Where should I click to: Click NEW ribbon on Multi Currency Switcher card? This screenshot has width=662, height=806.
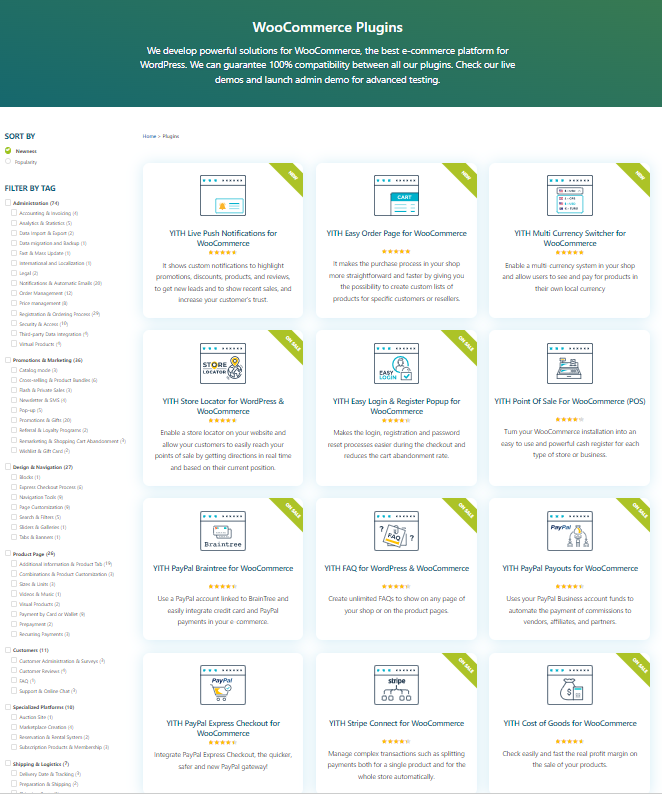[x=639, y=175]
